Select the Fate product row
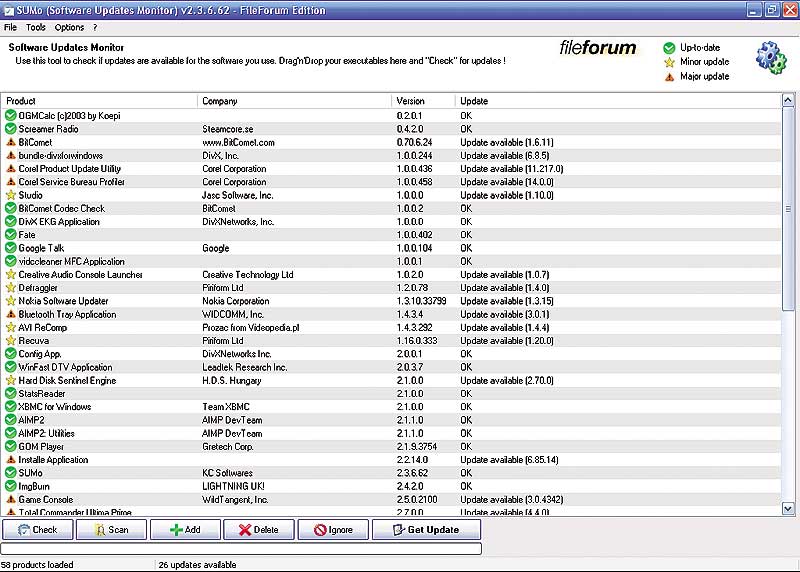Viewport: 800px width, 572px height. [x=391, y=235]
